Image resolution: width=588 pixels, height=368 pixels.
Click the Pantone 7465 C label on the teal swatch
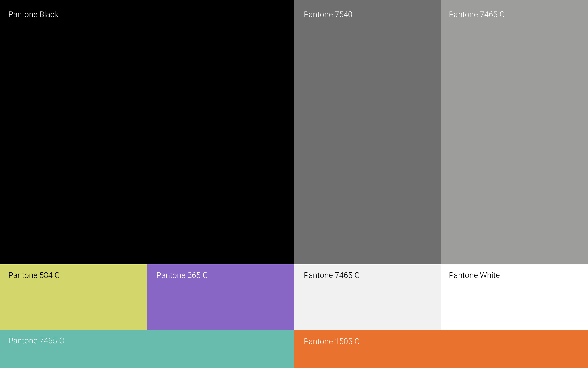[36, 341]
